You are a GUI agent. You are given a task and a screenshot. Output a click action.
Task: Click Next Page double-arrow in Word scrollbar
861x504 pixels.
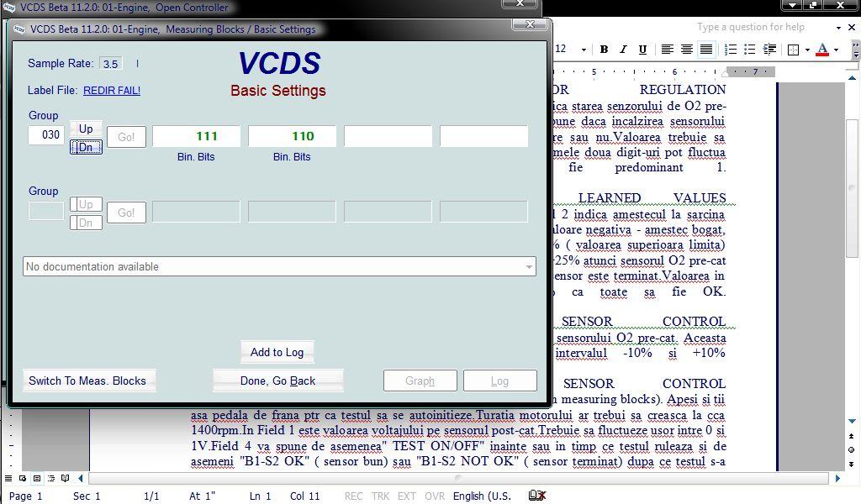(x=851, y=464)
